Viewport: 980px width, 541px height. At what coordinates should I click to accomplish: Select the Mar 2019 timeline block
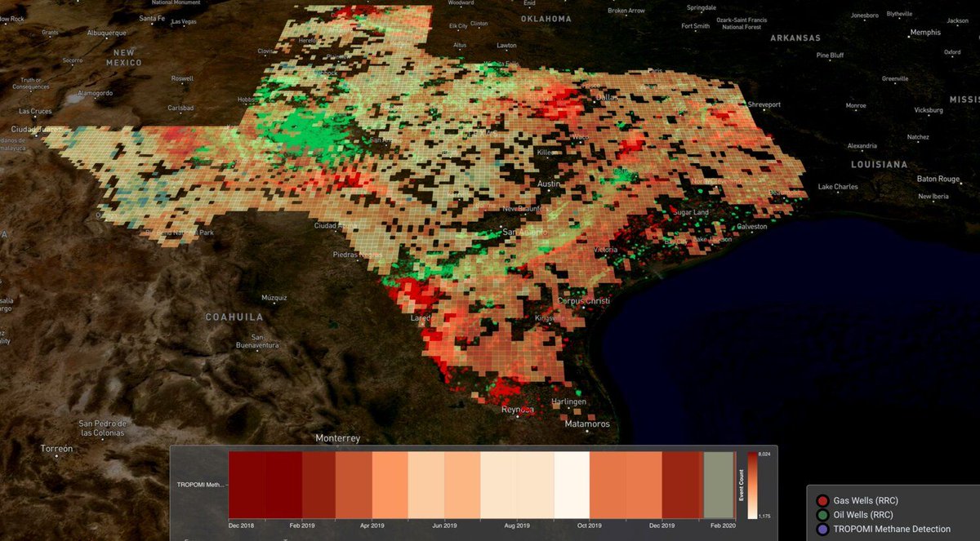[x=354, y=486]
